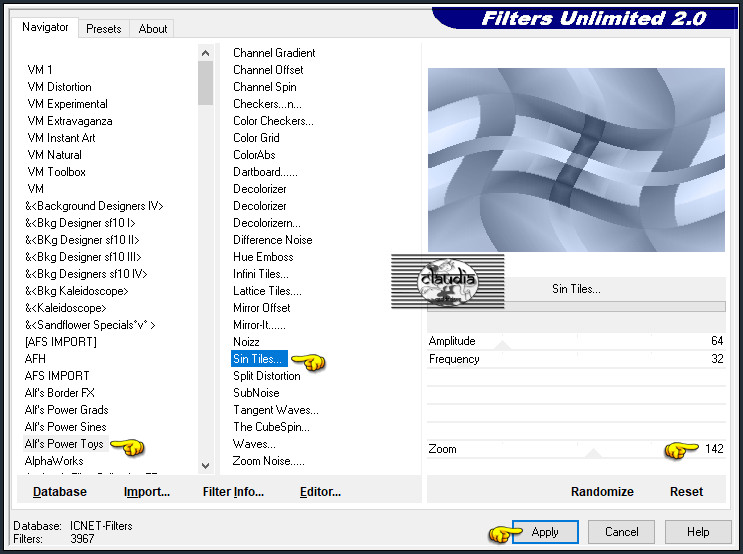Viewport: 743px width, 554px height.
Task: Choose the Tangent Waves... filter
Action: (276, 410)
